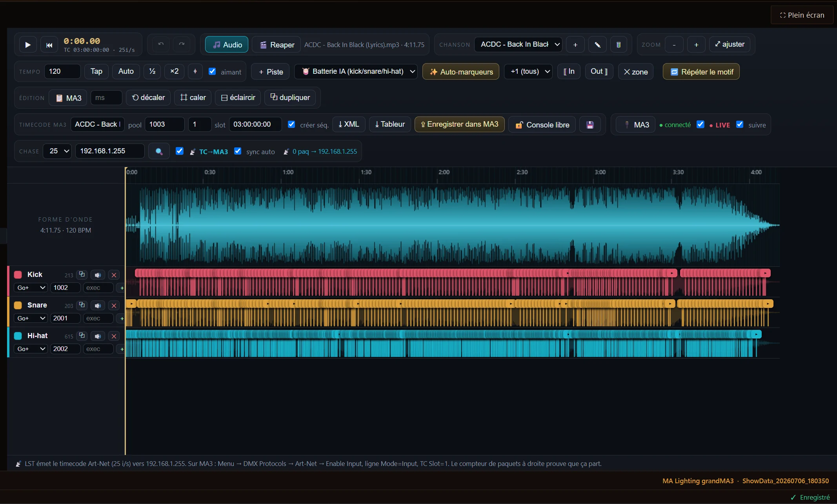Click the dupliquer edit button

click(290, 97)
